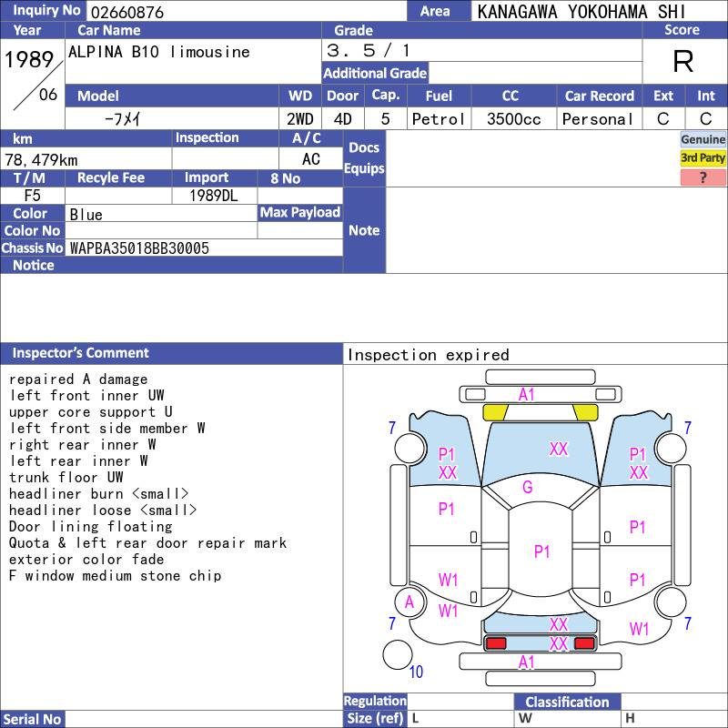This screenshot has width=728, height=728.
Task: Click the Genuine badge
Action: pyautogui.click(x=703, y=139)
